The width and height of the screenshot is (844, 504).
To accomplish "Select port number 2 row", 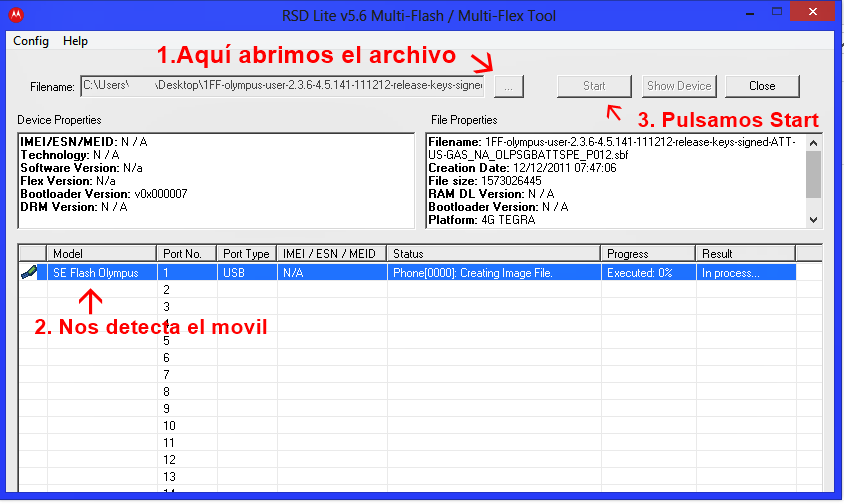I will [420, 290].
